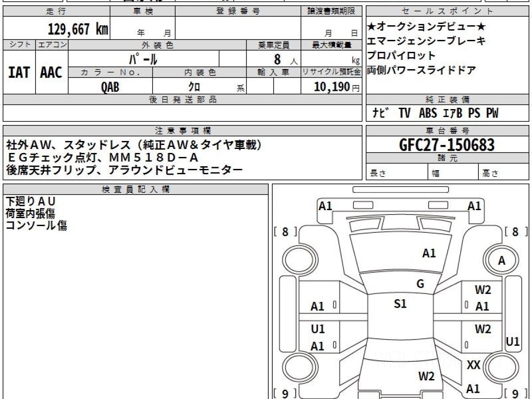Select the コンソール傷 inspector note
The image size is (532, 399).
(x=36, y=226)
